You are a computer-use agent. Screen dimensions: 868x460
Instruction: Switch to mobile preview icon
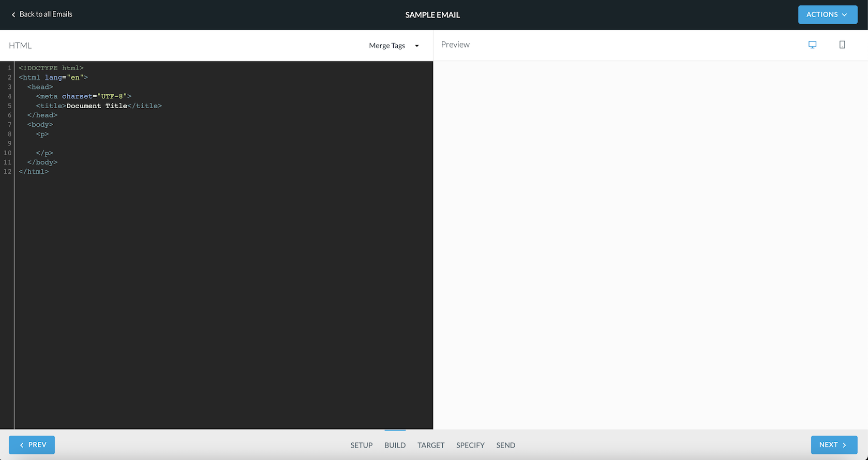pos(842,45)
